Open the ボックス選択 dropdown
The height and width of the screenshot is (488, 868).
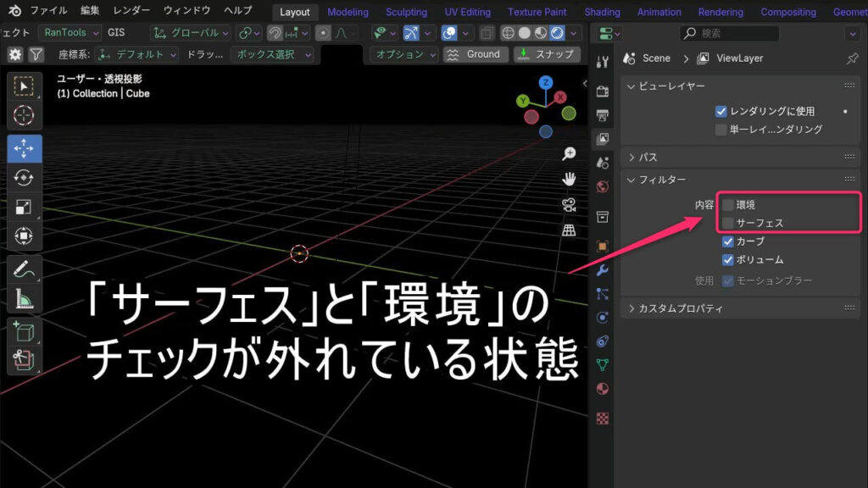tap(272, 54)
